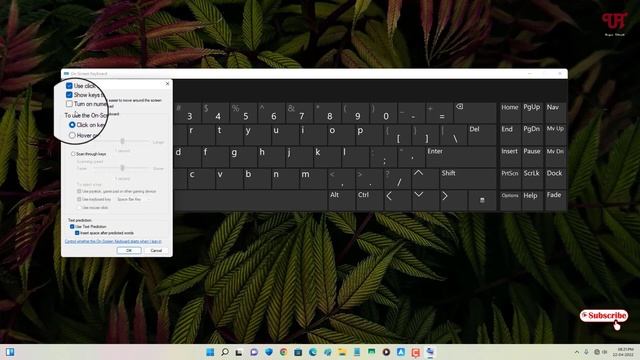Screen dimensions: 640x360
Task: Close the Options dialog with X
Action: 167,84
